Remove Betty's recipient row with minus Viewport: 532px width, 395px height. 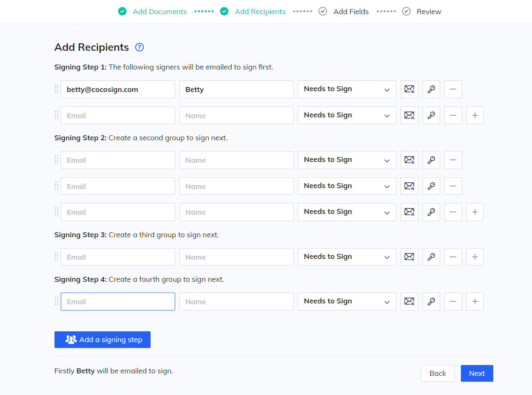tap(453, 89)
